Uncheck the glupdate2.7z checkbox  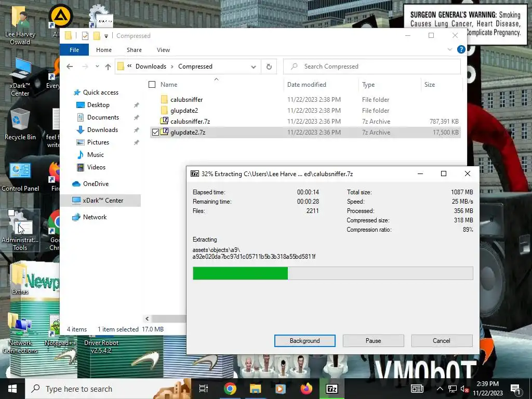[155, 132]
